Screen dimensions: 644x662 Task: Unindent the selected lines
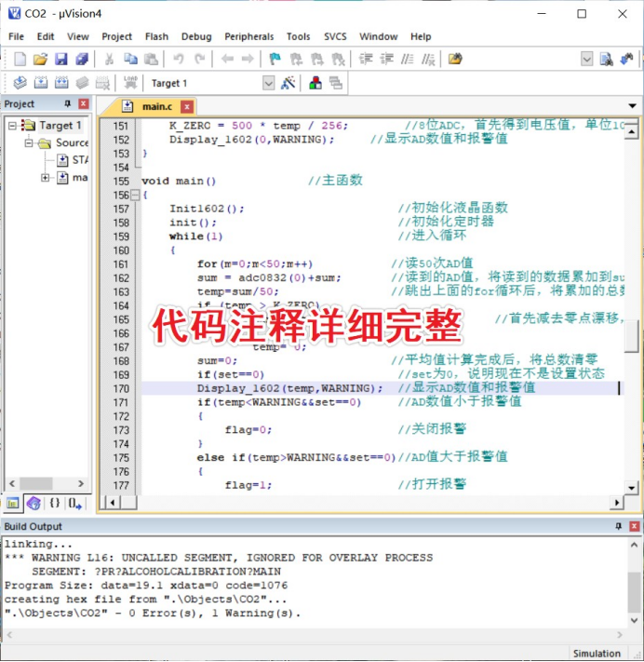386,59
